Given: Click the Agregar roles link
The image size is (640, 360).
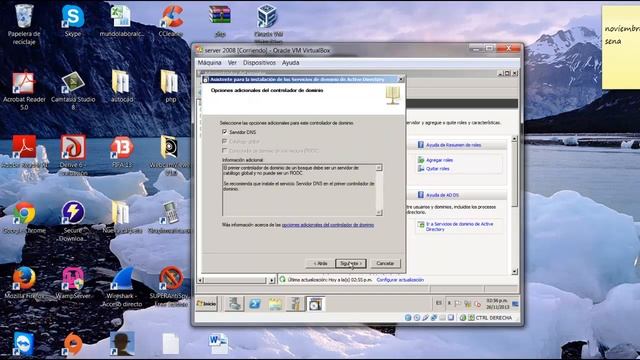Looking at the screenshot, I should coord(439,160).
